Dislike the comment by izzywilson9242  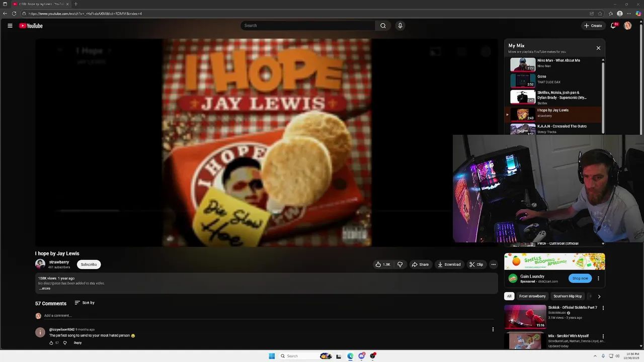pyautogui.click(x=64, y=343)
